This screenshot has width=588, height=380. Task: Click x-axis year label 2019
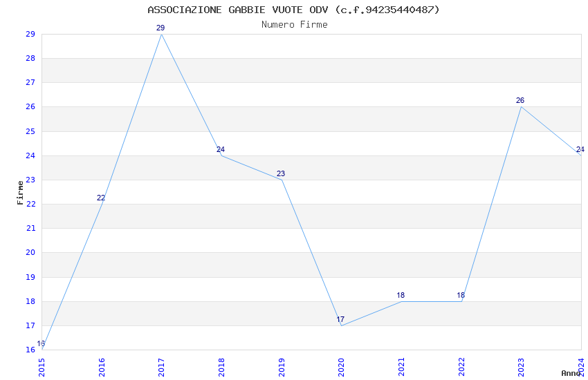(x=282, y=368)
